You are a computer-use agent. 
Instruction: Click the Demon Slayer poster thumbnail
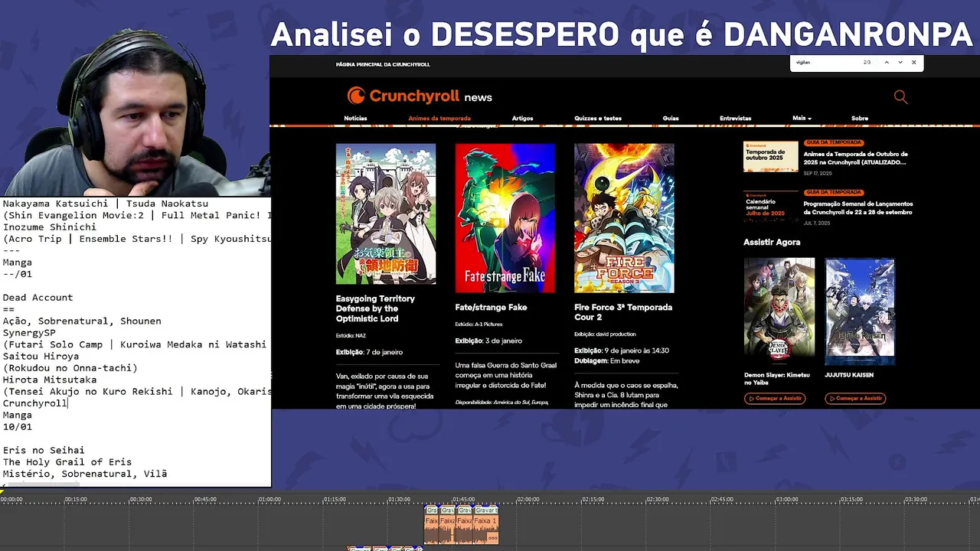tap(779, 311)
